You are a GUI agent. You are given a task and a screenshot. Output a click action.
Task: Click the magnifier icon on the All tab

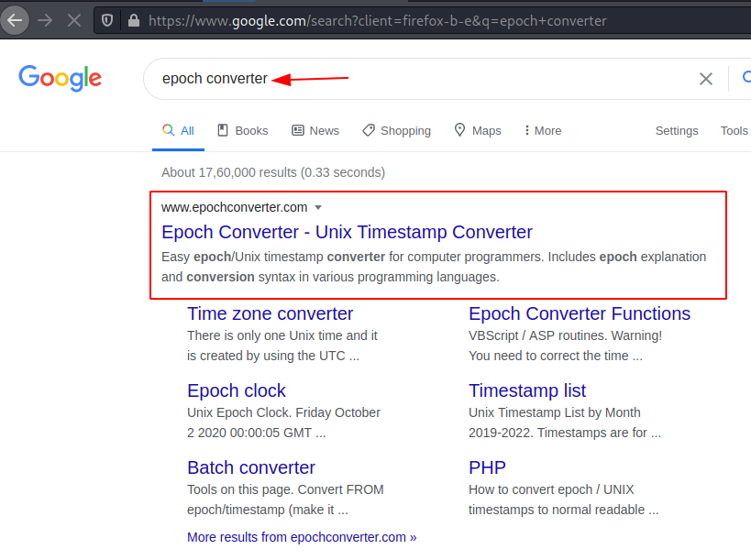168,130
